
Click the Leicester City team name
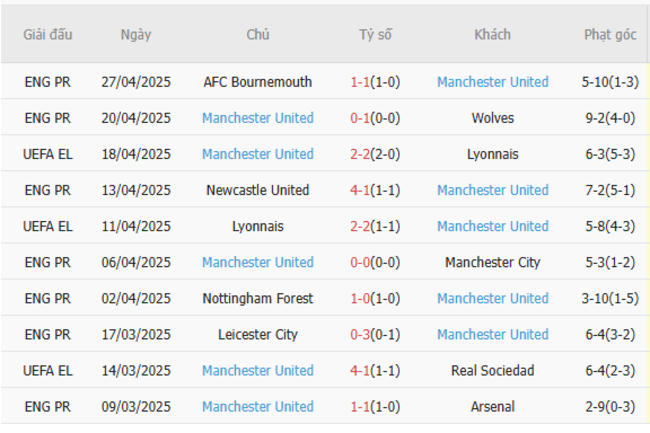click(x=257, y=334)
